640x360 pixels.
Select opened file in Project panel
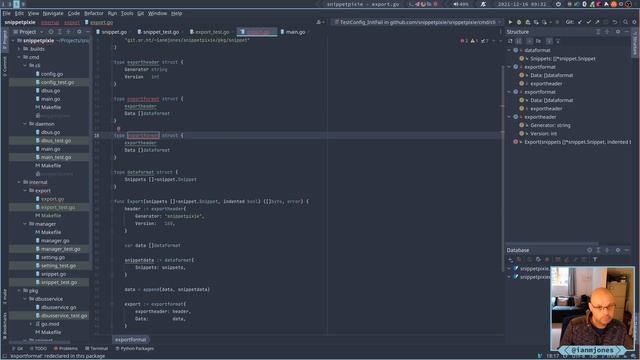pyautogui.click(x=51, y=32)
